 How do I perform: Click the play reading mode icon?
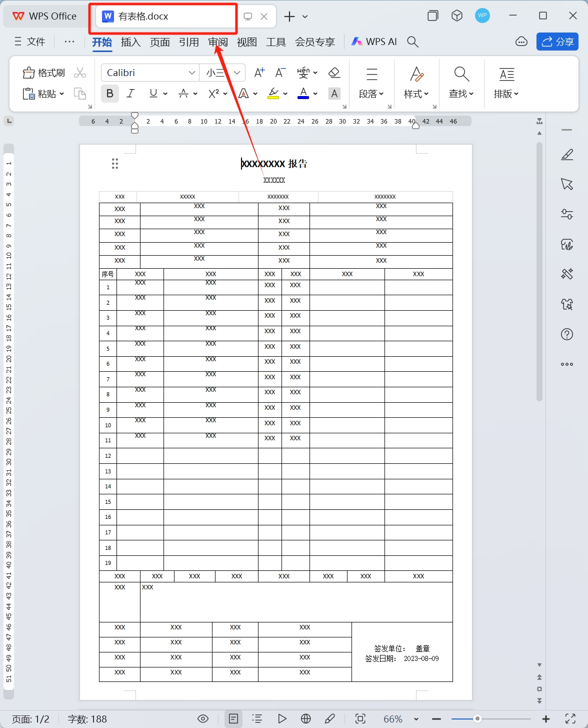point(282,719)
